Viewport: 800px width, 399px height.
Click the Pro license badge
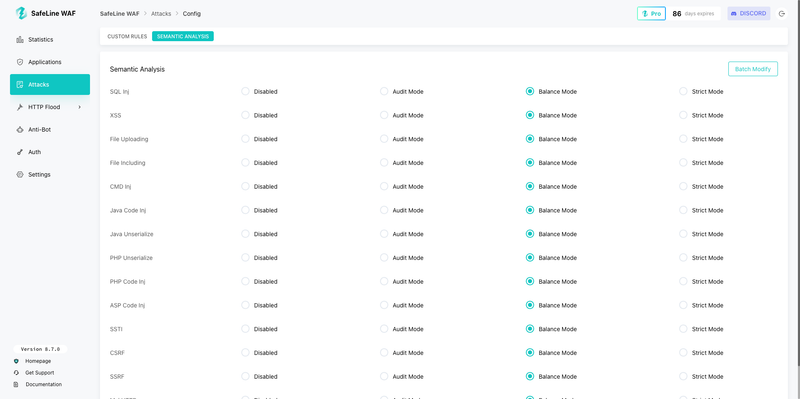coord(651,14)
